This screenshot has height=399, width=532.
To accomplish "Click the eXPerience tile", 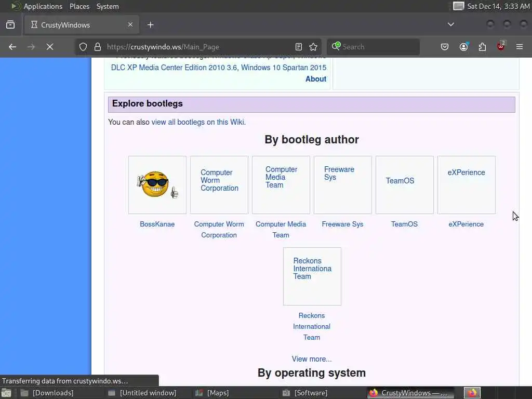I will (467, 185).
